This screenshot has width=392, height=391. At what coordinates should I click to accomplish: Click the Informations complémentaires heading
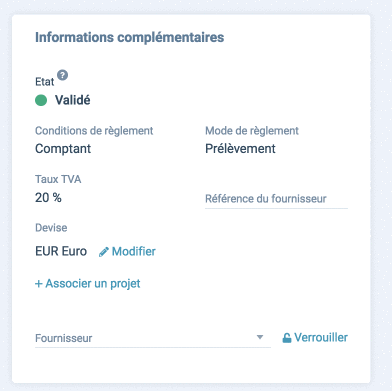pos(130,37)
